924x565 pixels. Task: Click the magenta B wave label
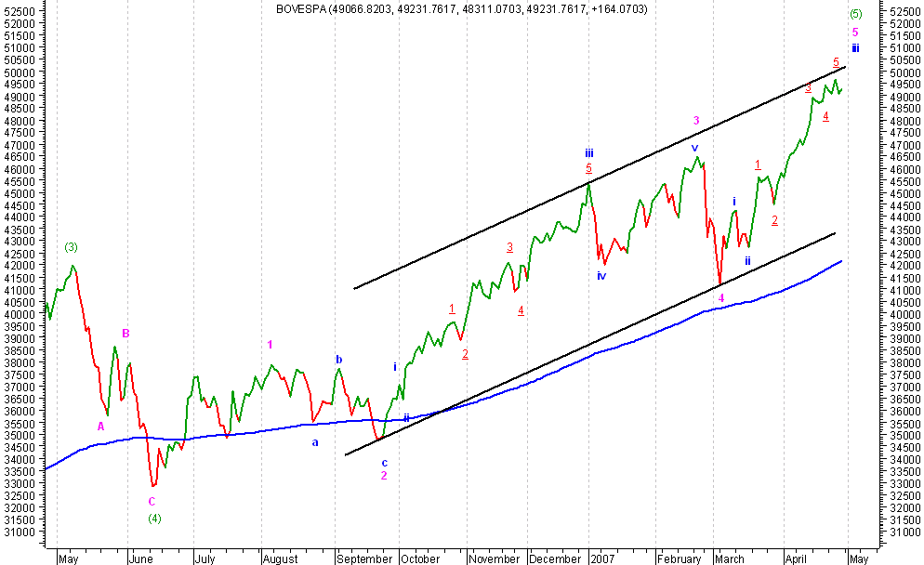click(x=125, y=334)
